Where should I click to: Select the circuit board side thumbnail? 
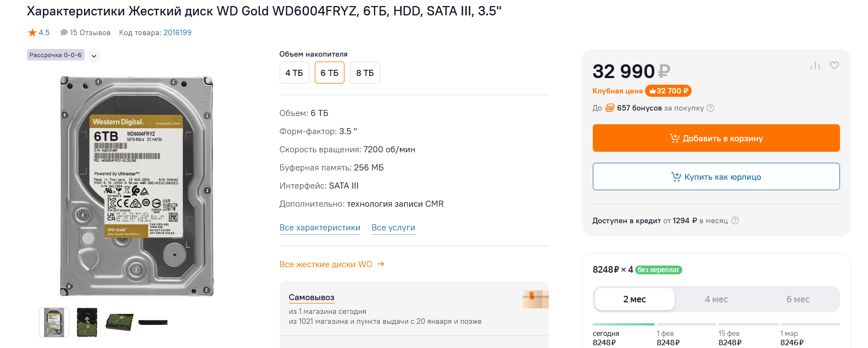[87, 322]
